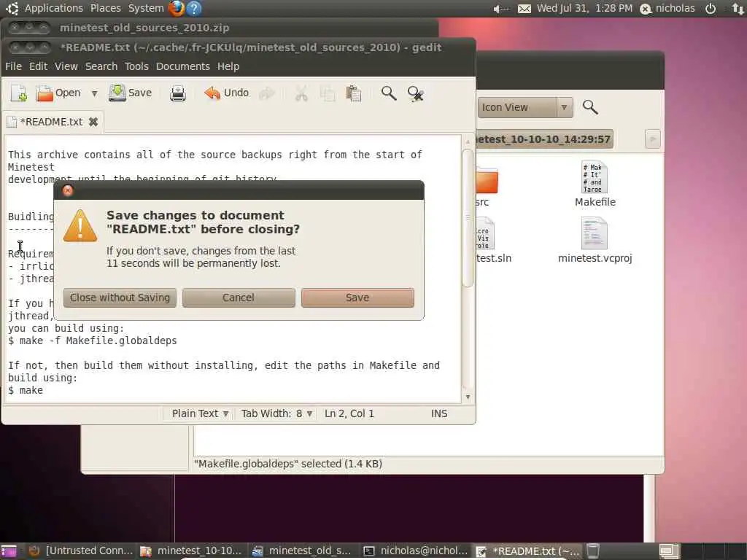
Task: Open the recent files dropdown arrow next to Open
Action: tap(94, 93)
